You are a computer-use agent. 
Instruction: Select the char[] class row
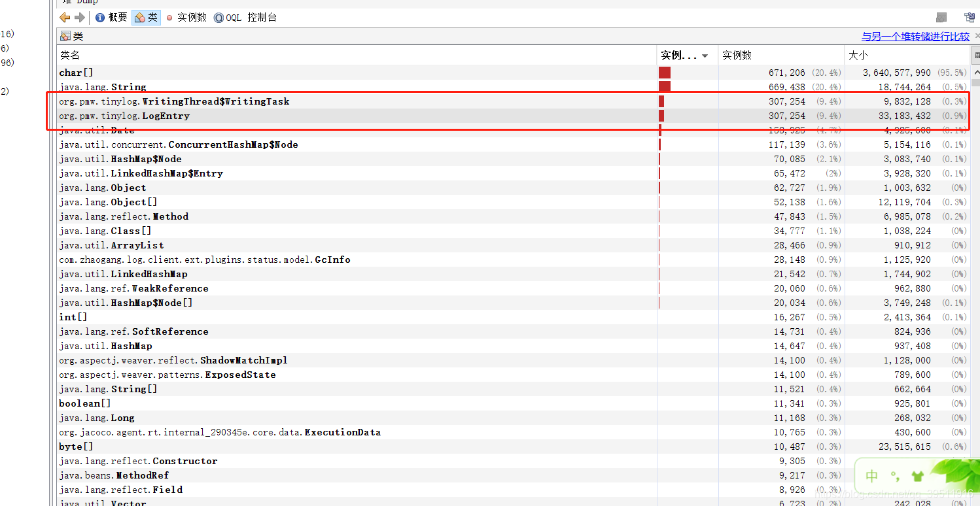(x=514, y=73)
